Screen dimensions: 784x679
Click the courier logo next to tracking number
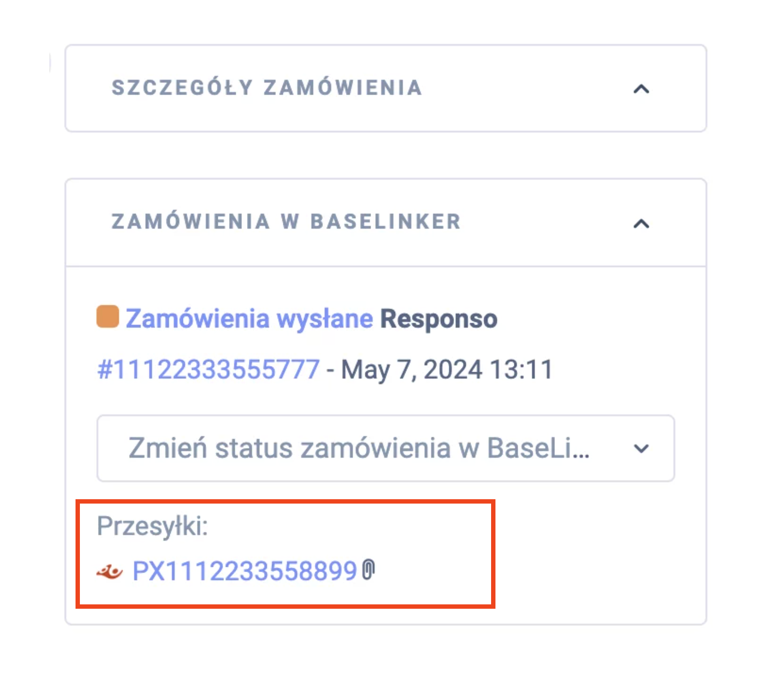[109, 571]
